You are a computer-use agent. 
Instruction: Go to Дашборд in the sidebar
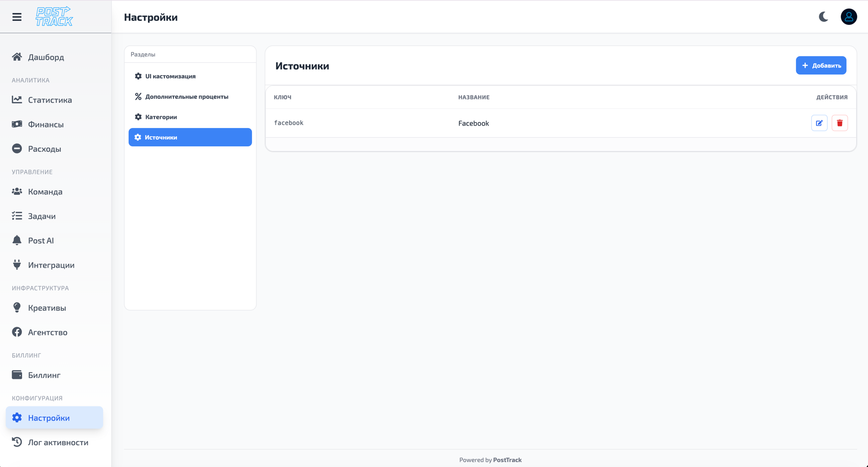point(46,57)
